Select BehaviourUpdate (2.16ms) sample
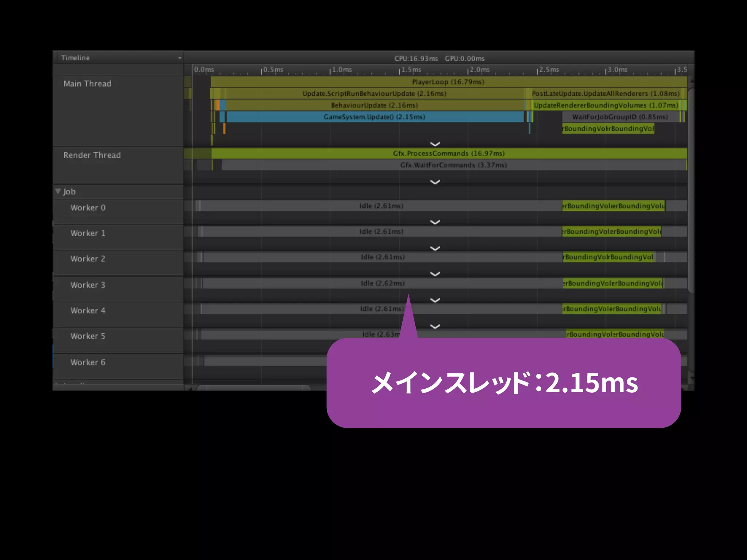Image resolution: width=747 pixels, height=560 pixels. (375, 105)
